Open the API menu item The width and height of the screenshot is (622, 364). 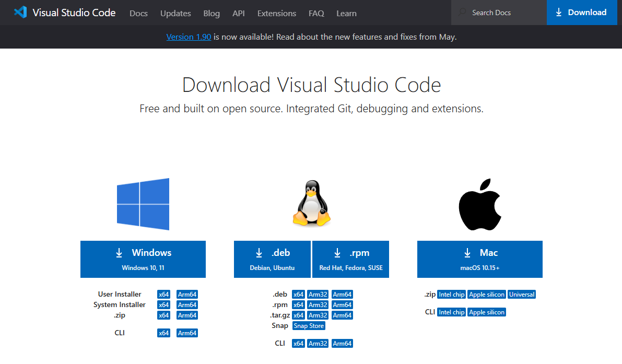coord(238,13)
